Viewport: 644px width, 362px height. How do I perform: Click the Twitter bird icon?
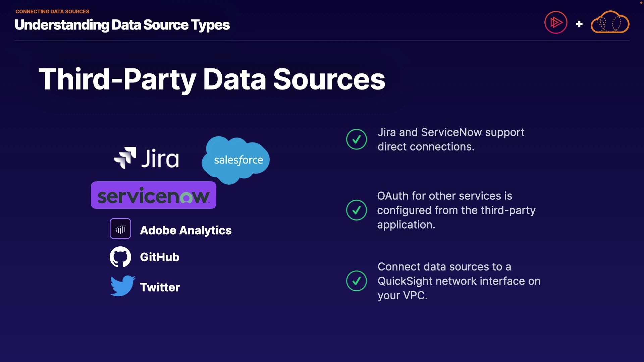coord(122,286)
